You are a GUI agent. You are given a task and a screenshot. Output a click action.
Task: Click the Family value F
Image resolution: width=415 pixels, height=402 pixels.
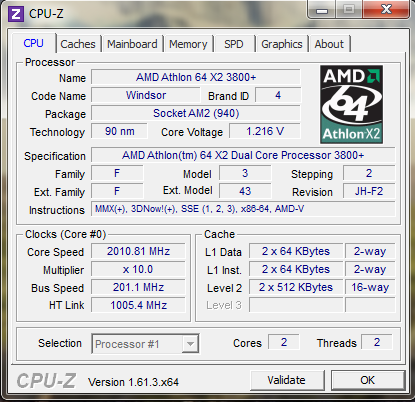pos(117,173)
